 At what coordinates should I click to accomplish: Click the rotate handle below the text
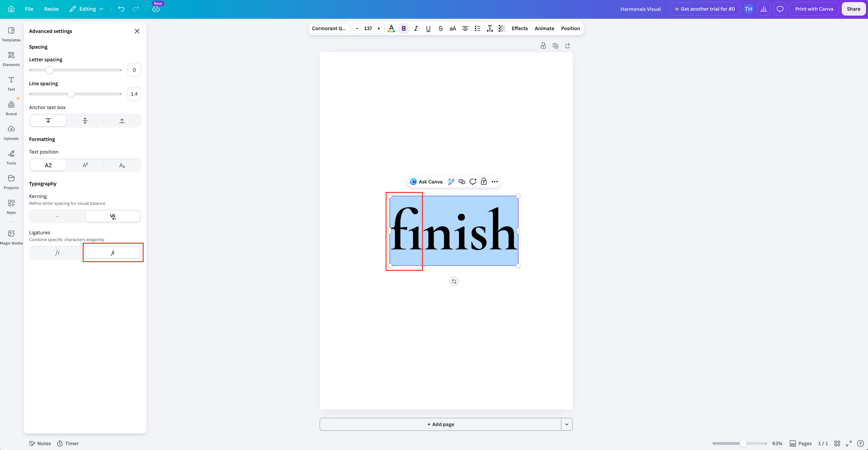point(454,281)
